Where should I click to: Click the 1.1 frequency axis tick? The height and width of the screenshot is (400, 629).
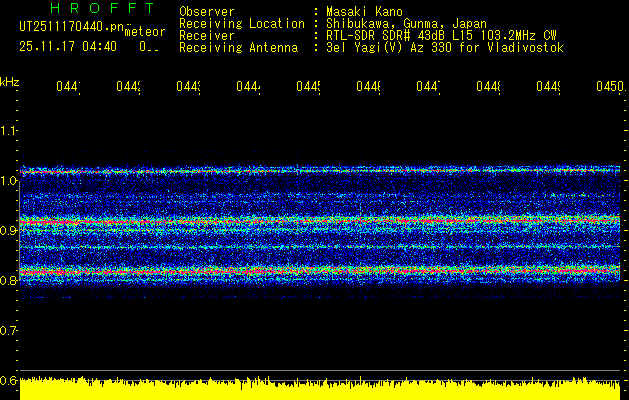9,131
